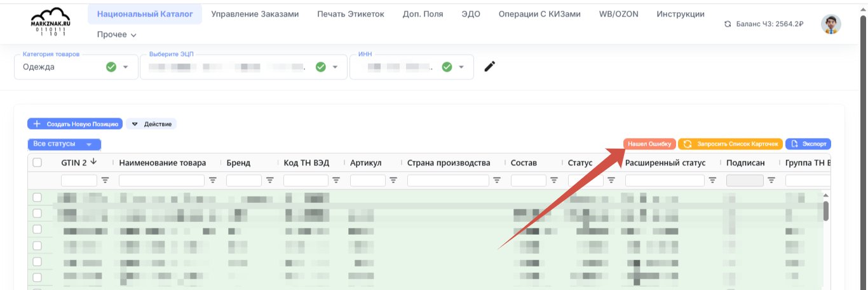
Task: Open filter icon for Наименование товара
Action: point(214,181)
